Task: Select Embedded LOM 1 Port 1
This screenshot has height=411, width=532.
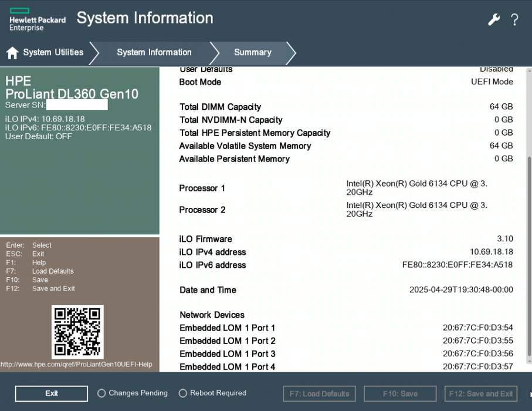Action: pos(228,328)
